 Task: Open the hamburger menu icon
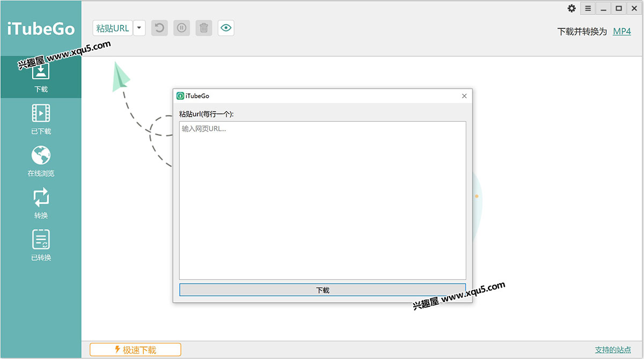pos(588,8)
